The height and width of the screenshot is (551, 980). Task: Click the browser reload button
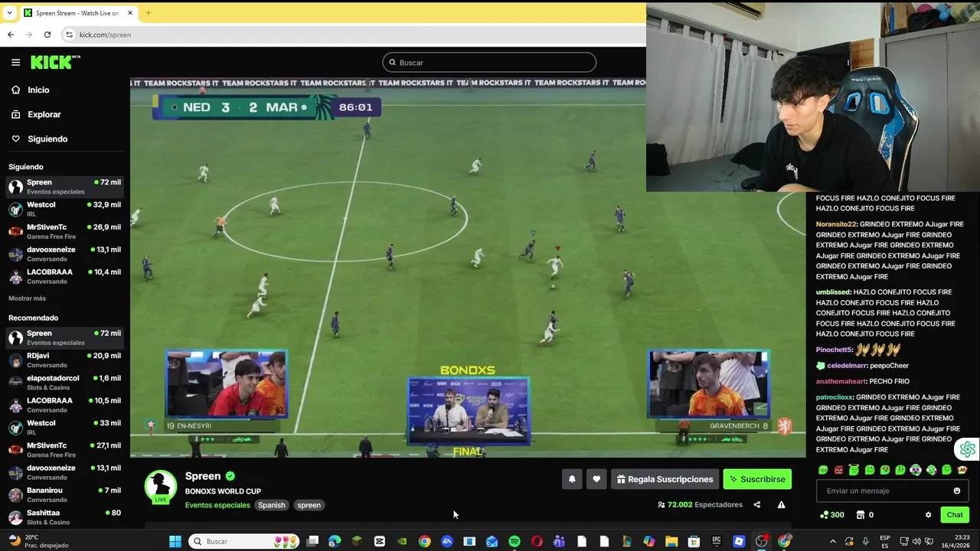(x=47, y=34)
